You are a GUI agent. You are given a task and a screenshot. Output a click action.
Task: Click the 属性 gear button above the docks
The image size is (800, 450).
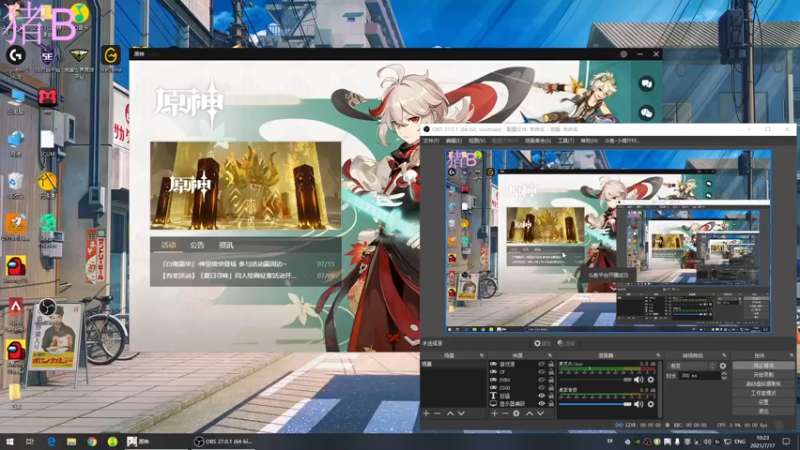542,343
